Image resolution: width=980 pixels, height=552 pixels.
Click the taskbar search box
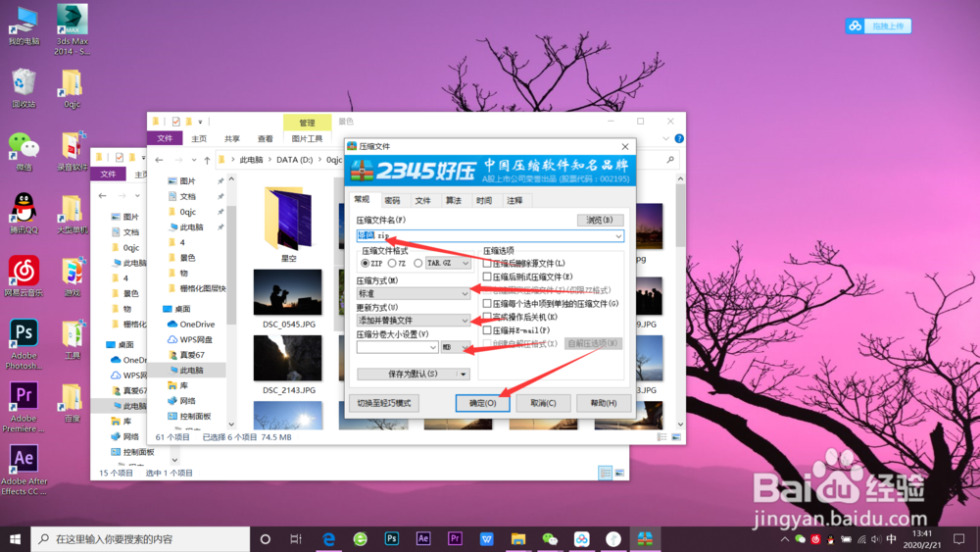tap(140, 539)
